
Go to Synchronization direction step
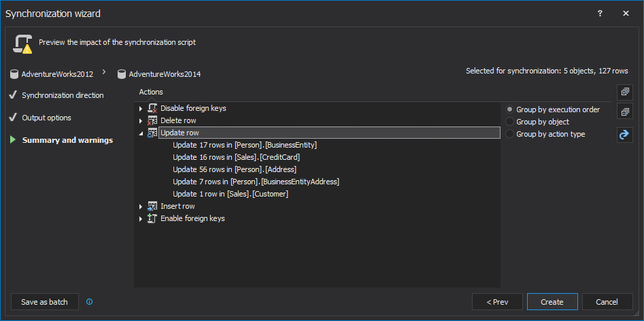pyautogui.click(x=63, y=95)
